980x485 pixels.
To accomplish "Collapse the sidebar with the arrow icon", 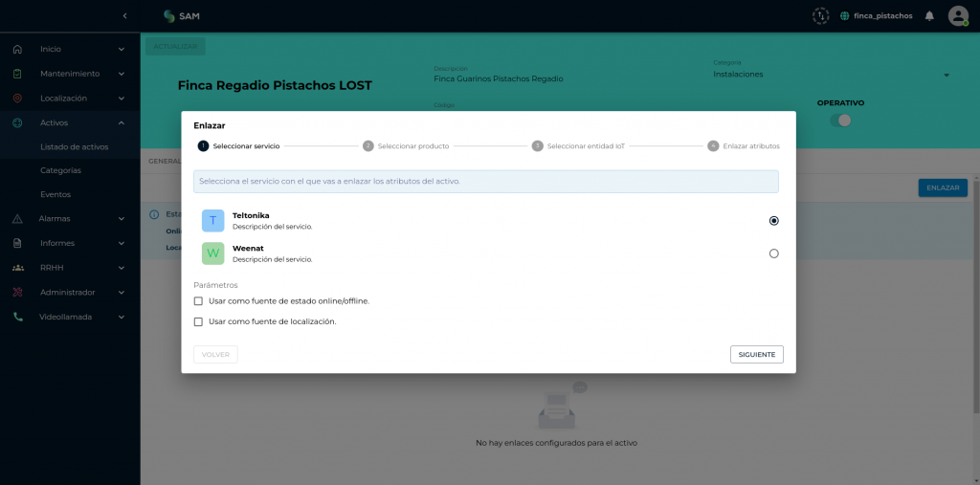I will coord(124,16).
